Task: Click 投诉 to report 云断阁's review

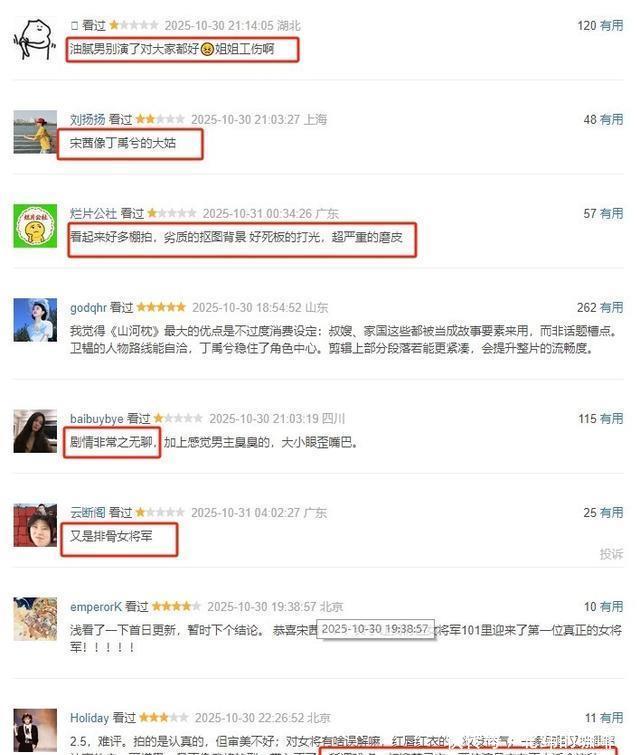Action: pos(612,554)
